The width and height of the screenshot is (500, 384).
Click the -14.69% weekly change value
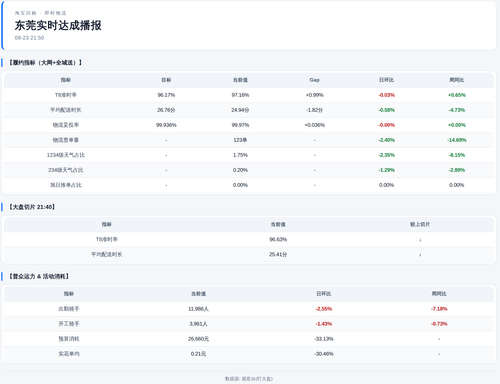(457, 140)
